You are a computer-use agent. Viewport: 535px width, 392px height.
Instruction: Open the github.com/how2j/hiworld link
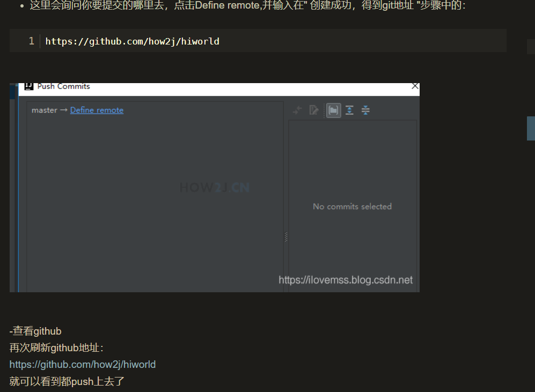pos(83,364)
